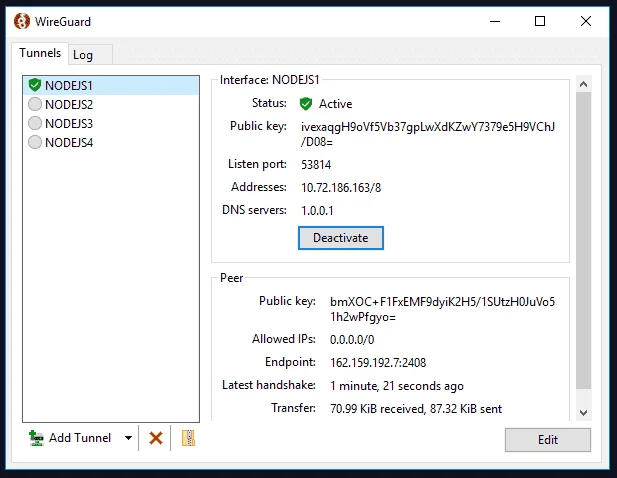Deactivate the NODEJS1 tunnel
617x478 pixels.
[341, 238]
